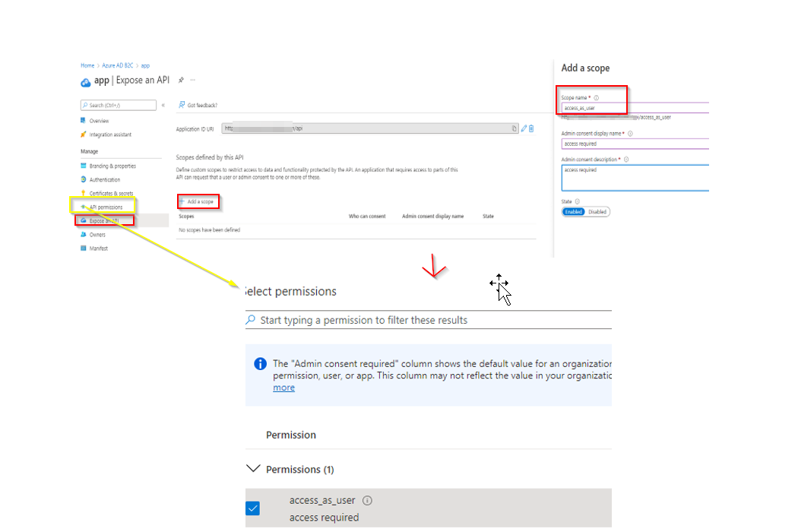Open the Overview page

pyautogui.click(x=100, y=121)
